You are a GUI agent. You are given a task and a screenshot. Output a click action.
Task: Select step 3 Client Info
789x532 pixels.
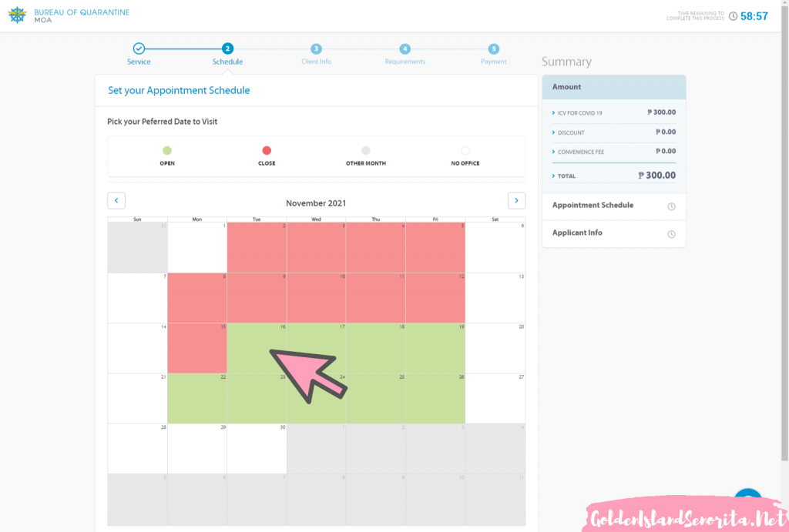click(316, 49)
